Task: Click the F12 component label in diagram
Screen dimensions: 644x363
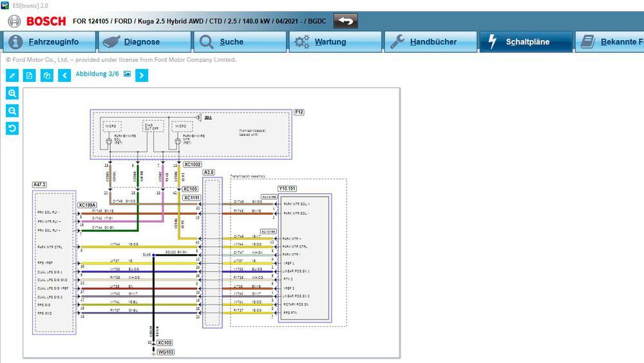Action: tap(299, 112)
